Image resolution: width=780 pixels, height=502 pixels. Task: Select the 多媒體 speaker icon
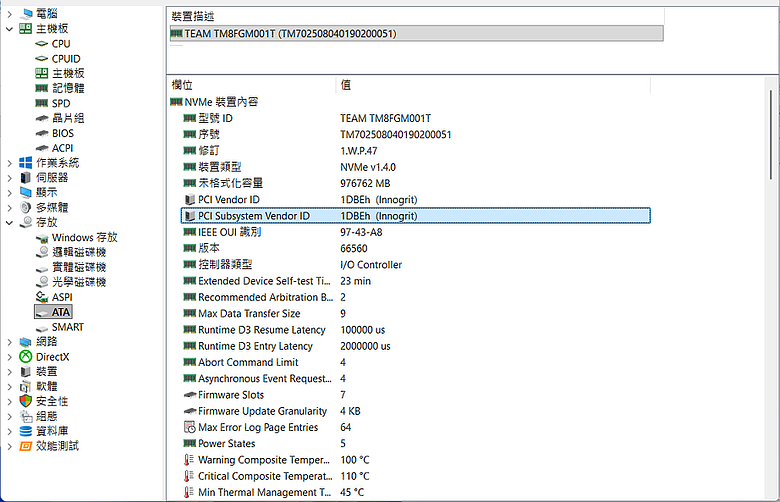[26, 207]
